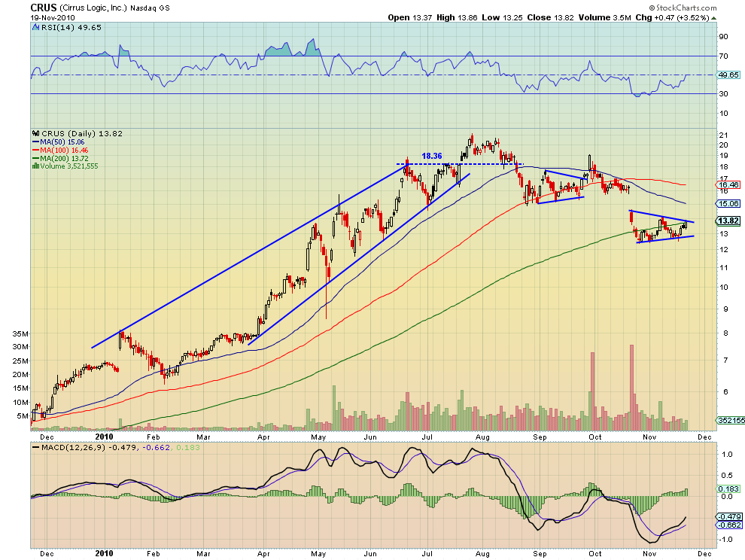This screenshot has width=745, height=560.
Task: Click the 19-Nov-2010 date label
Action: coord(52,18)
